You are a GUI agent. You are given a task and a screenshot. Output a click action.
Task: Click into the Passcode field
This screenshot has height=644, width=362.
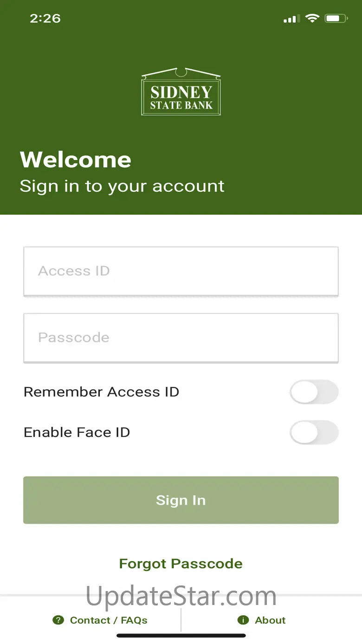[x=181, y=338]
